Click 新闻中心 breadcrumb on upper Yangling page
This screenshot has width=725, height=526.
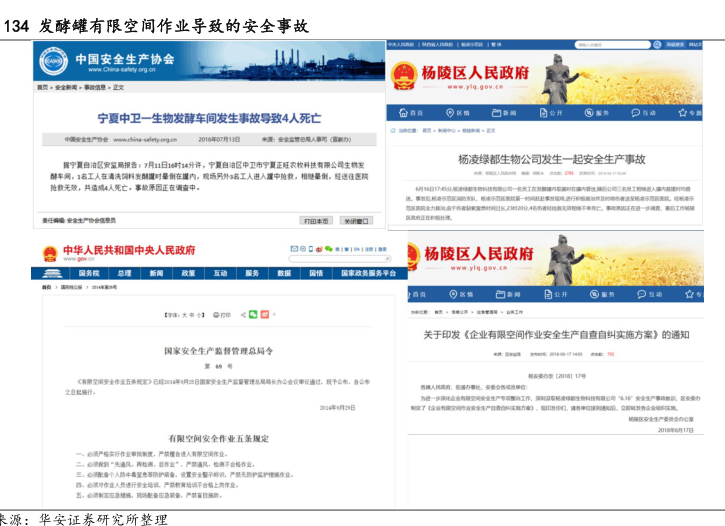pyautogui.click(x=447, y=131)
